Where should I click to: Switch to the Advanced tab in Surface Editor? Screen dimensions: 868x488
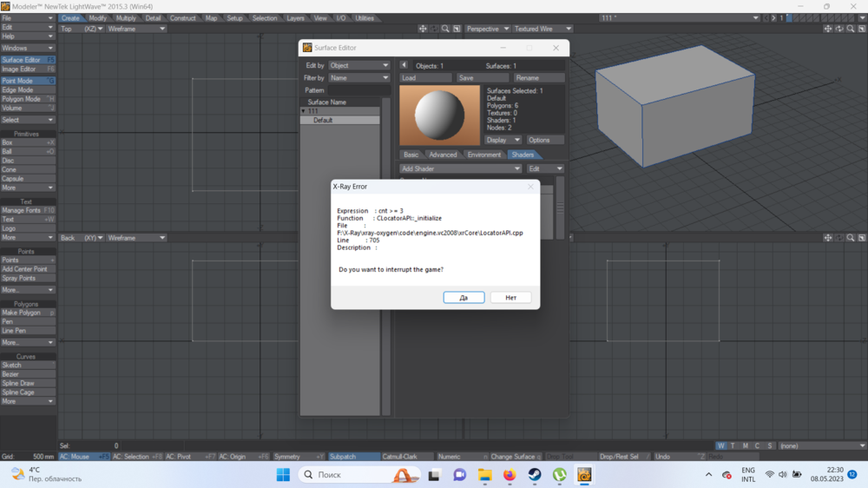point(443,155)
